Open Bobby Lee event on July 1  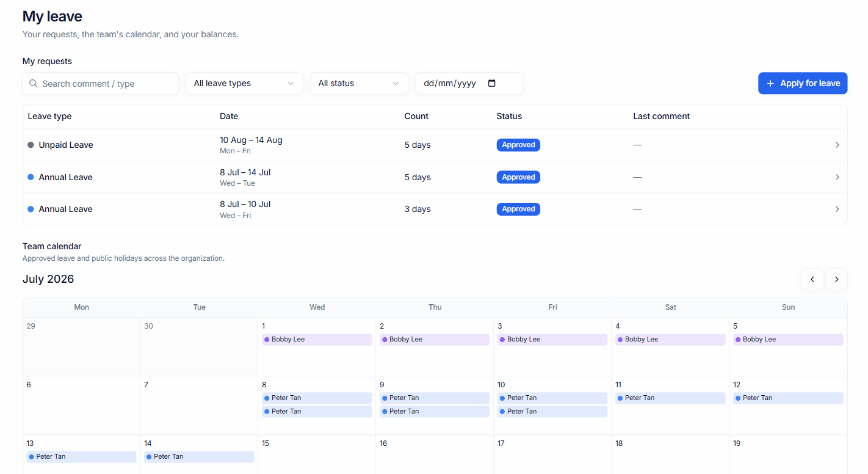tap(317, 339)
